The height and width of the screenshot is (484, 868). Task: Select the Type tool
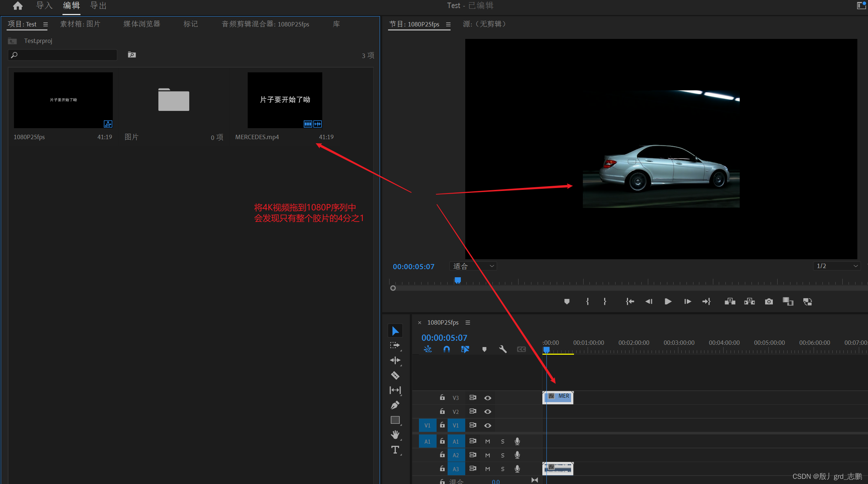[x=395, y=450]
